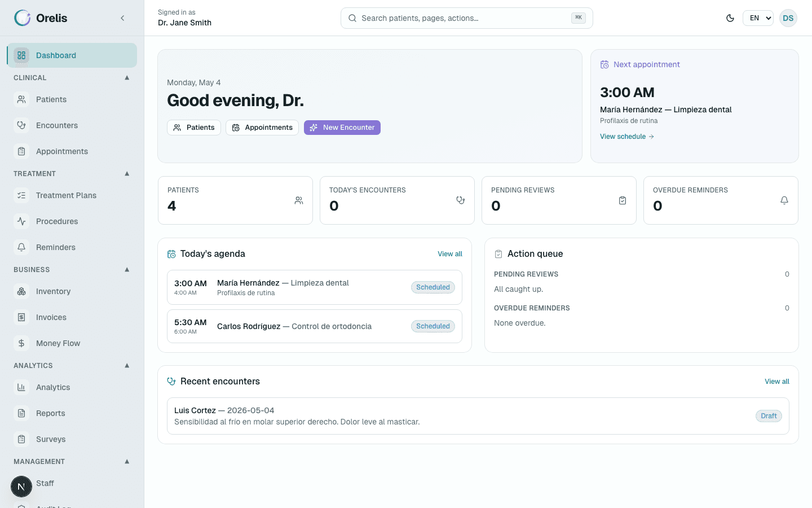
Task: Collapse the ANALYTICS sidebar section
Action: point(127,366)
